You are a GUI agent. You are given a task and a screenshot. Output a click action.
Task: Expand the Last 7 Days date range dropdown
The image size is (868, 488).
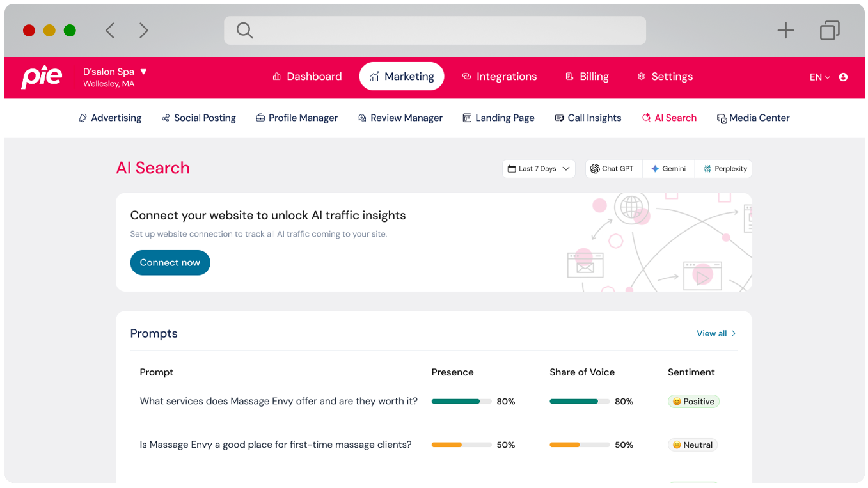pyautogui.click(x=539, y=169)
